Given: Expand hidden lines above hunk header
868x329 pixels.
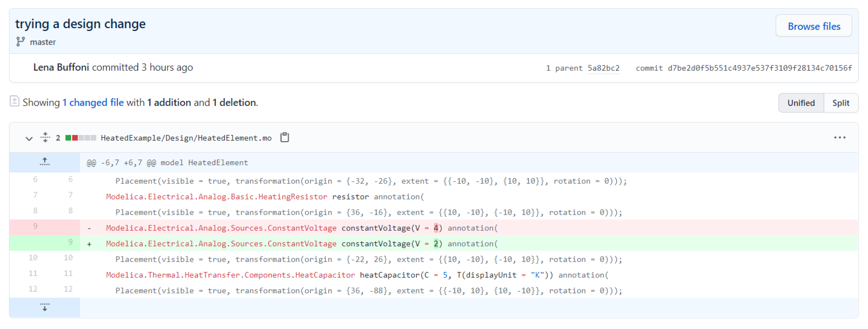Looking at the screenshot, I should [x=44, y=162].
